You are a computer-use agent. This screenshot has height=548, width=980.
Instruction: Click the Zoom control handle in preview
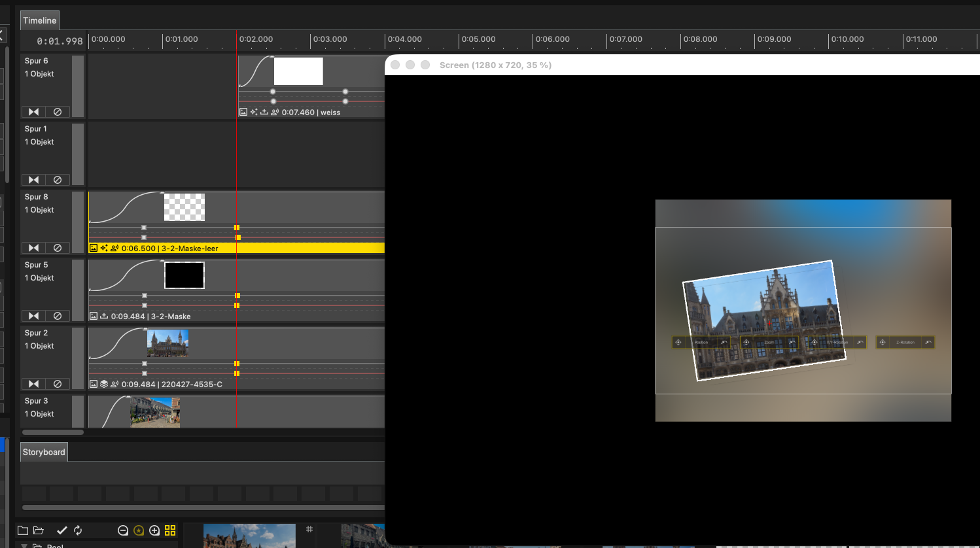coord(746,342)
